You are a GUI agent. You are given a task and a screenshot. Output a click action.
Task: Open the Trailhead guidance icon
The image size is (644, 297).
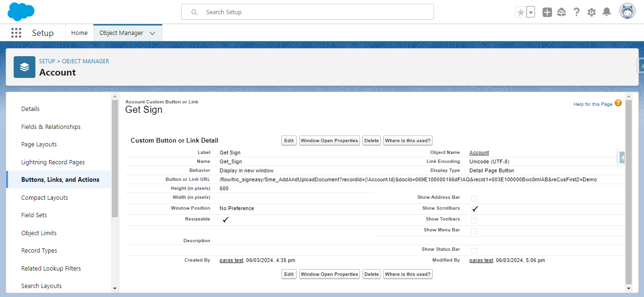[x=561, y=12]
